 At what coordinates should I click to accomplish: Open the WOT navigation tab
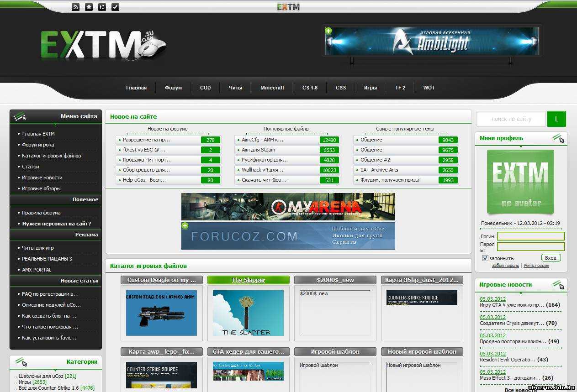pos(429,88)
